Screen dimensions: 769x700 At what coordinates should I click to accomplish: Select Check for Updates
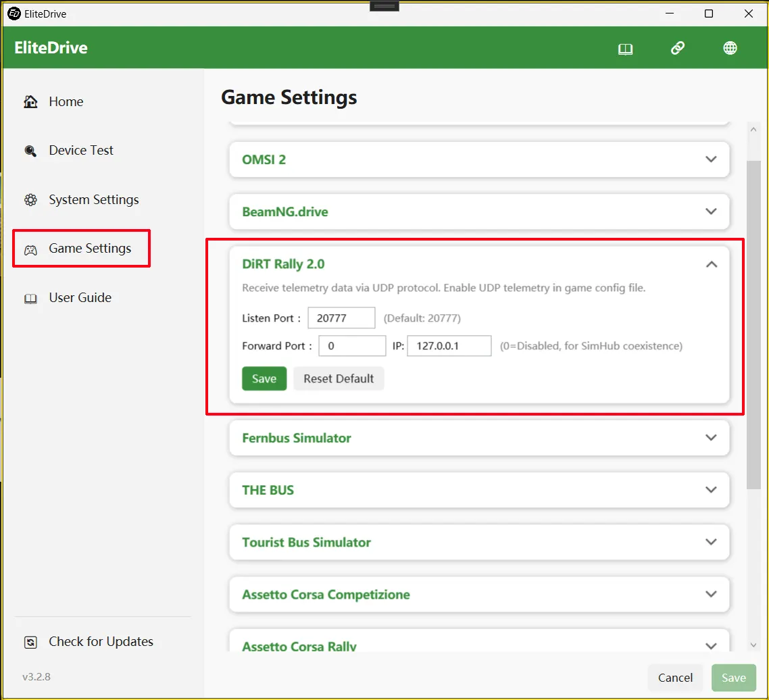[x=101, y=642]
